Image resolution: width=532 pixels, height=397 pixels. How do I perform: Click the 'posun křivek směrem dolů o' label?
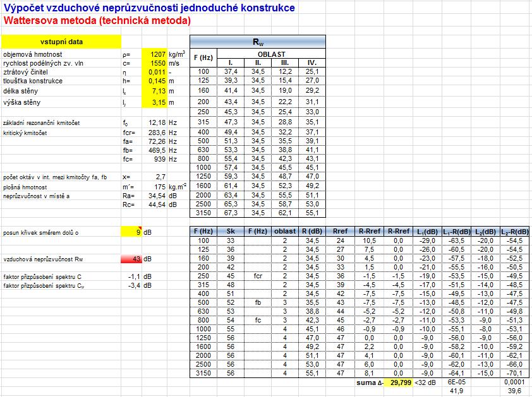click(40, 232)
